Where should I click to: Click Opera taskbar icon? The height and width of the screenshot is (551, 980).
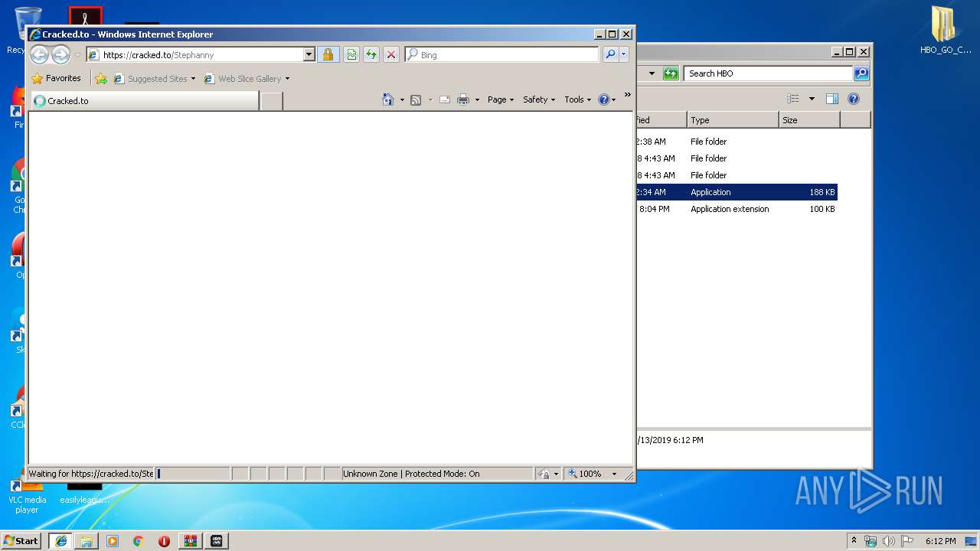click(x=164, y=541)
